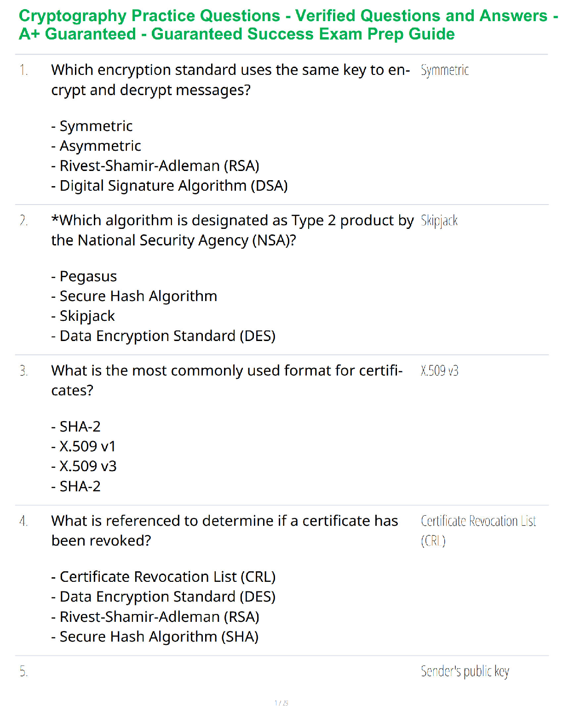The width and height of the screenshot is (563, 728).
Task: Click the 'Skipjack' answer in right column
Action: 439,221
